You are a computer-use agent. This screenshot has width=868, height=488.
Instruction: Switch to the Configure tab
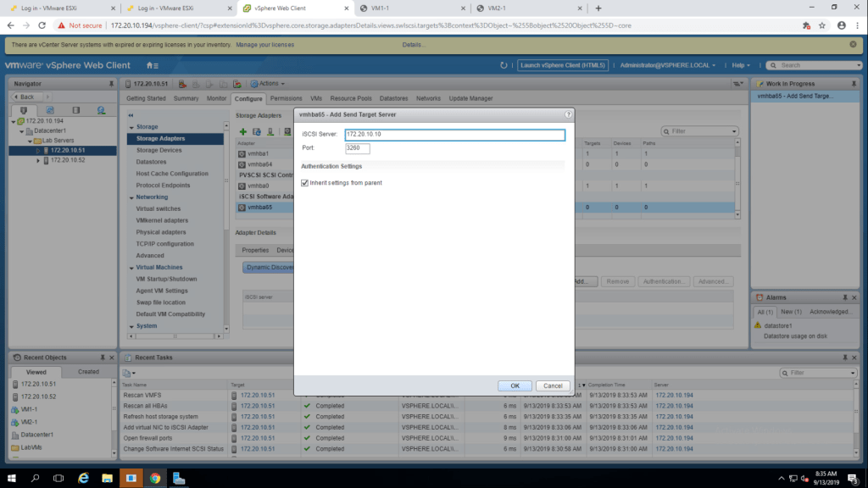[249, 98]
